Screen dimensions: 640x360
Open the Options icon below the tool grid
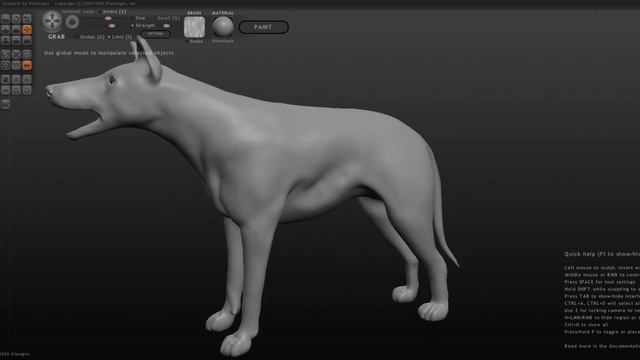(x=5, y=104)
